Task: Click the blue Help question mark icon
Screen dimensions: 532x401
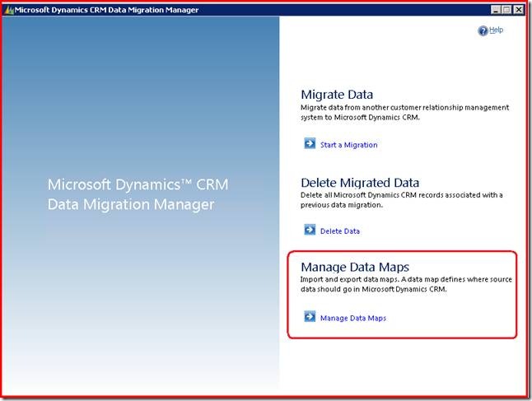Action: 483,30
